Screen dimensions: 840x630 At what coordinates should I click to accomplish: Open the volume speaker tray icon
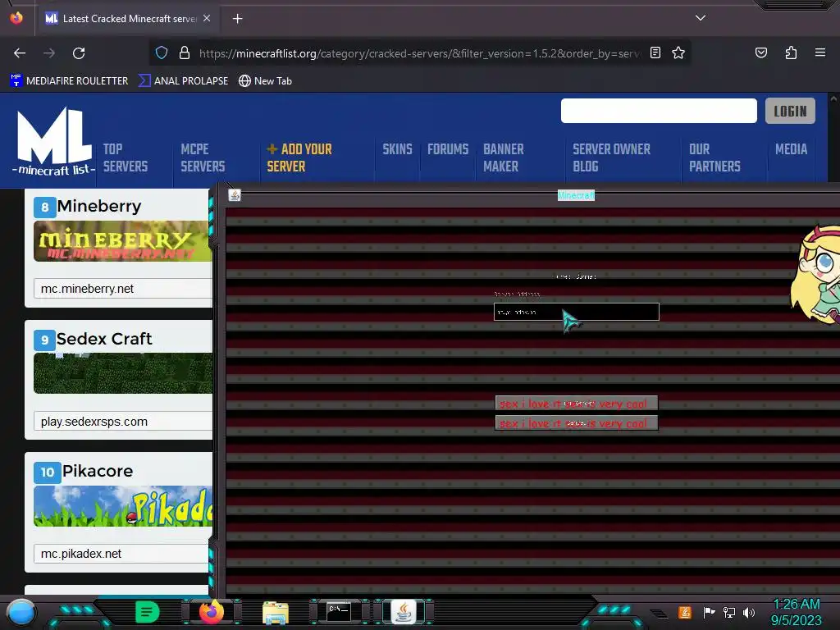click(x=749, y=612)
